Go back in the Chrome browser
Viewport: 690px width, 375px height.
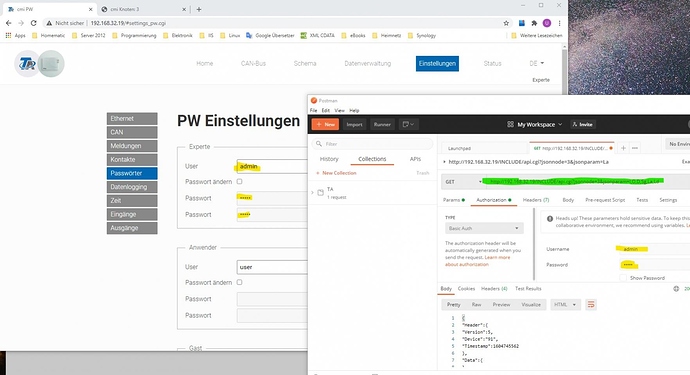point(8,23)
